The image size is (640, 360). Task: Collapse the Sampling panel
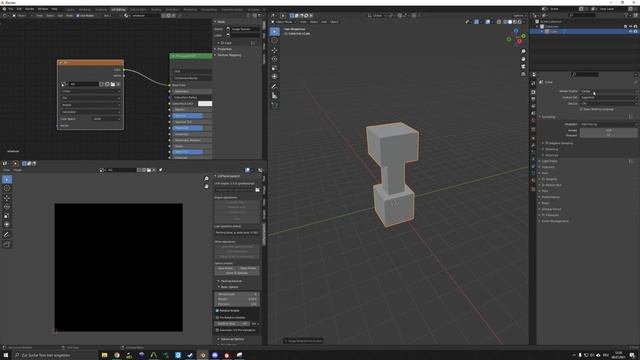point(549,117)
